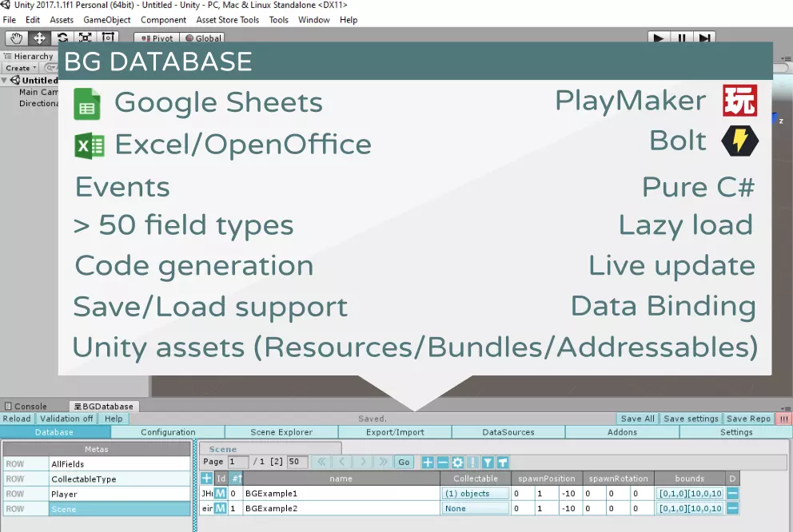This screenshot has height=532, width=793.
Task: Click the Reload button
Action: 17,419
